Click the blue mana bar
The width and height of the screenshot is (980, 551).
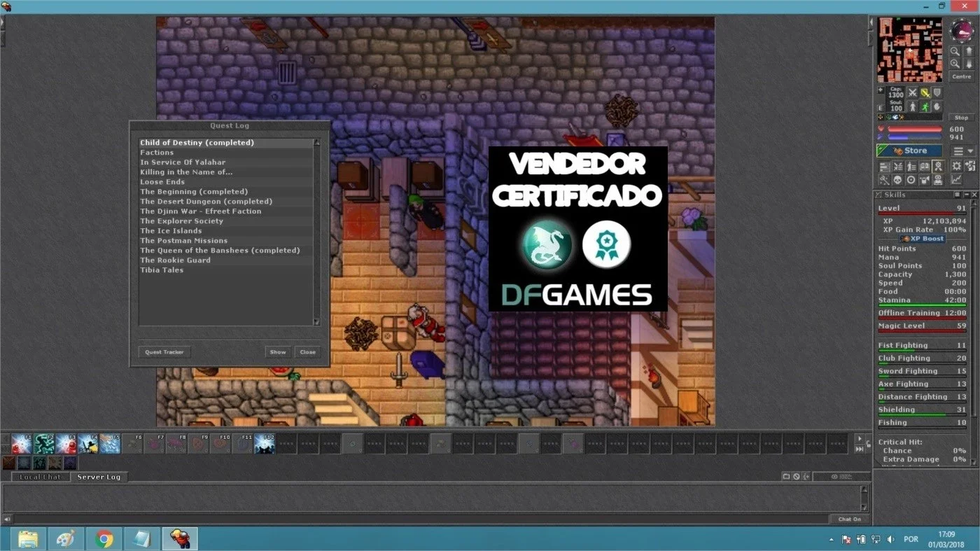coord(915,137)
